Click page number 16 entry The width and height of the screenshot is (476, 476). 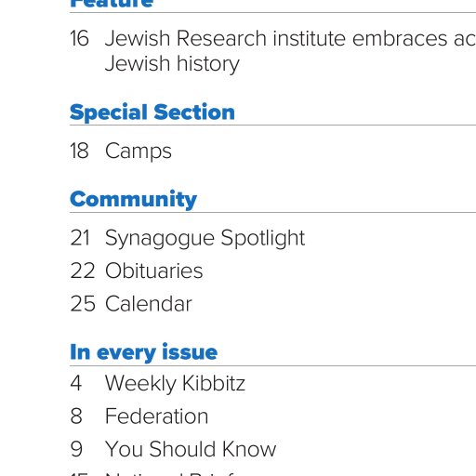pos(80,38)
